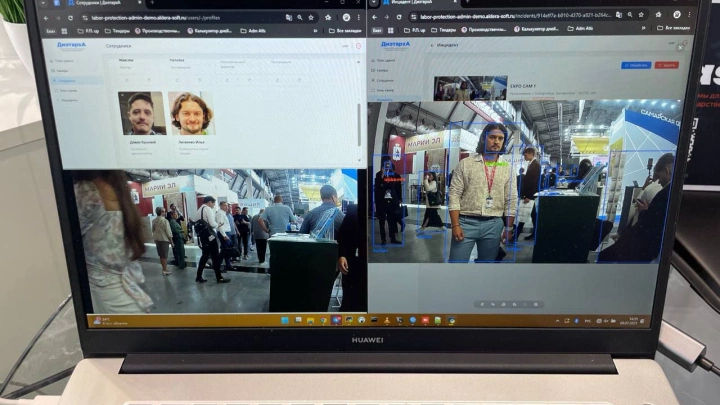Go back using arrow beside Инцидент heading

click(x=431, y=45)
